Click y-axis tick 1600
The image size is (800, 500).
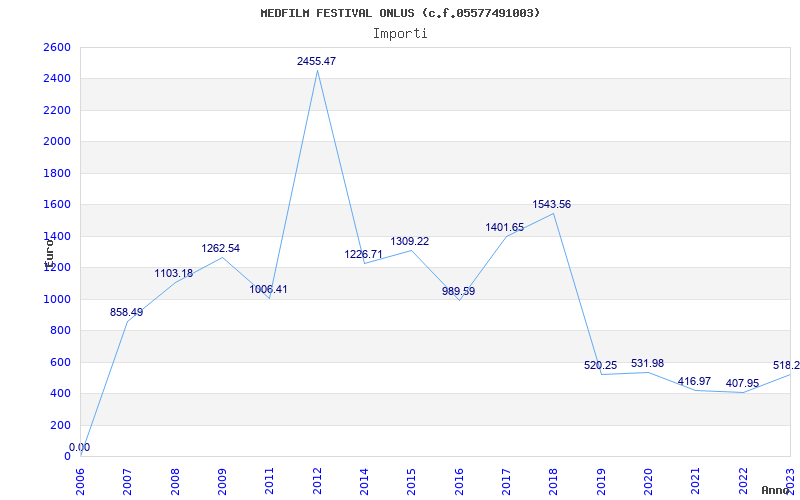pos(57,205)
